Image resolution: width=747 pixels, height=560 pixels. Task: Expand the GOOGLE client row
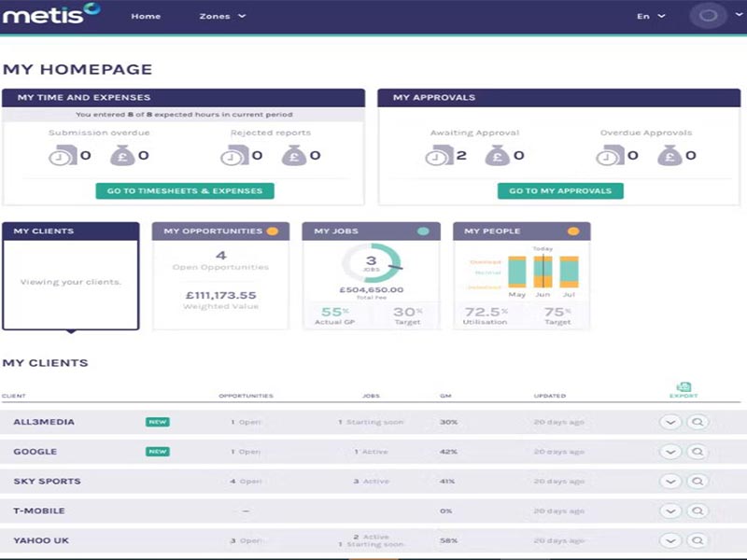coord(670,452)
